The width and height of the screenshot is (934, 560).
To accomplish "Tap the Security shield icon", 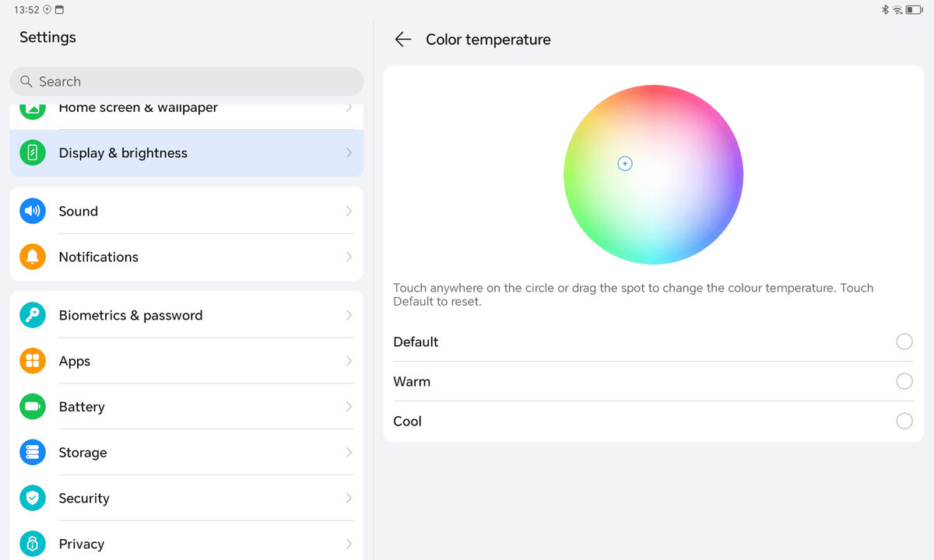I will (33, 499).
